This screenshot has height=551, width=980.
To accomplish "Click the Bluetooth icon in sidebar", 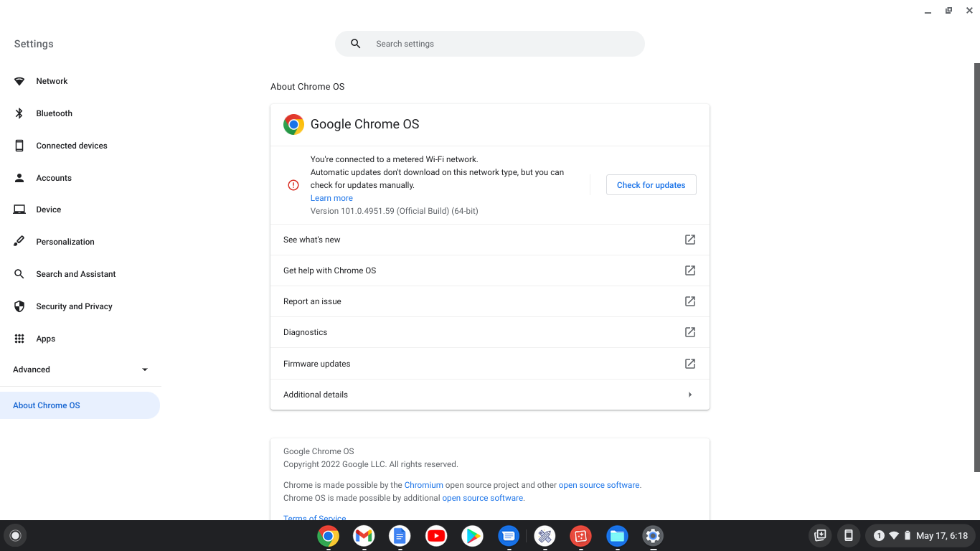I will [19, 113].
